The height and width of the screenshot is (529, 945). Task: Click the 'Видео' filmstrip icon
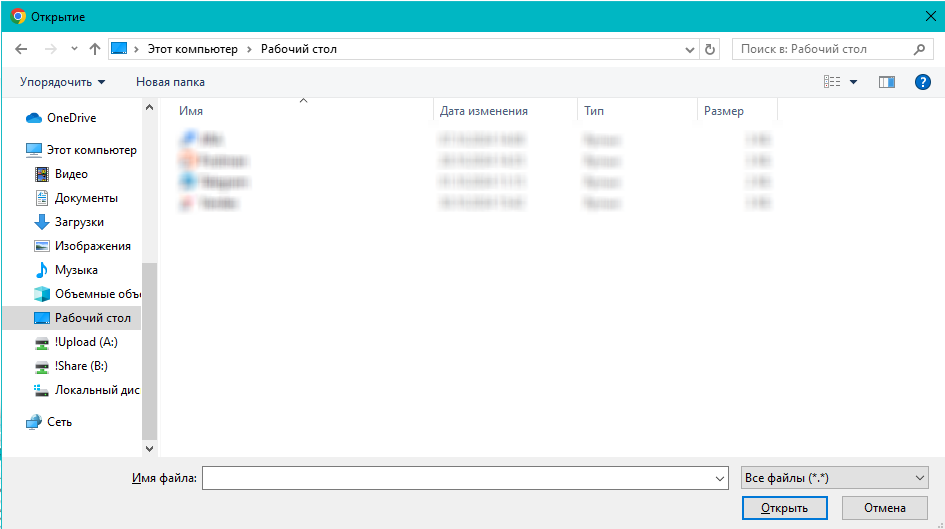pyautogui.click(x=42, y=174)
